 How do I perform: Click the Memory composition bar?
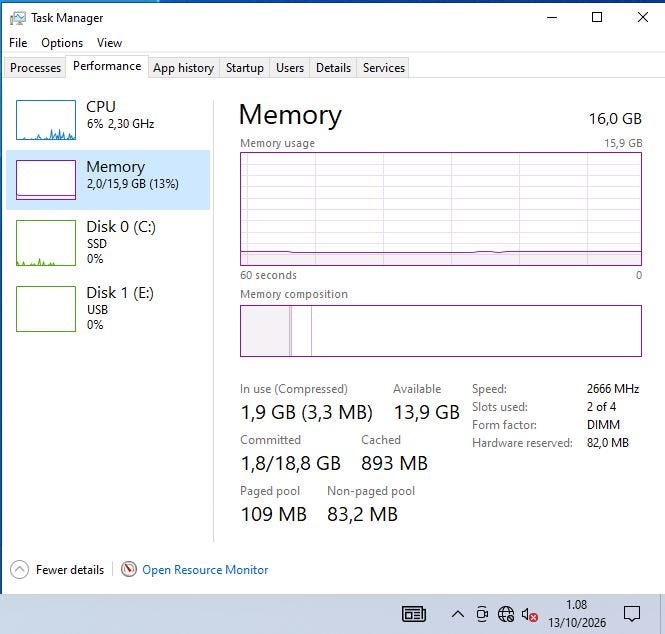(x=441, y=331)
